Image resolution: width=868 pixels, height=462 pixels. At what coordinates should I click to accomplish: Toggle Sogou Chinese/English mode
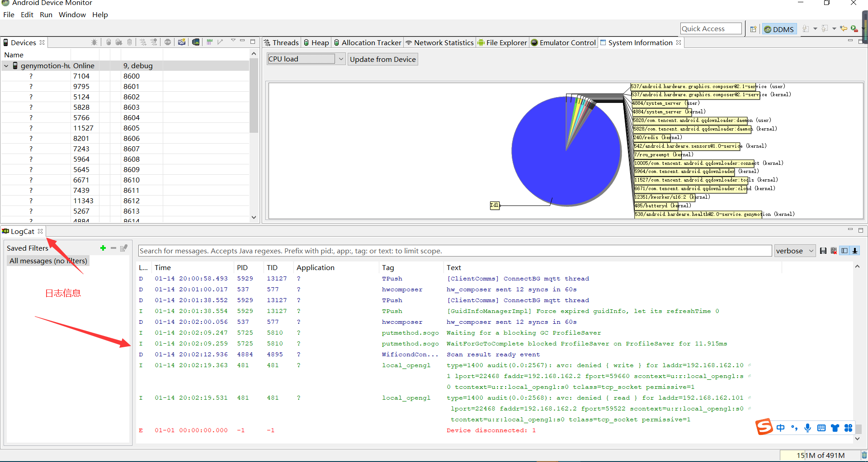pos(781,428)
